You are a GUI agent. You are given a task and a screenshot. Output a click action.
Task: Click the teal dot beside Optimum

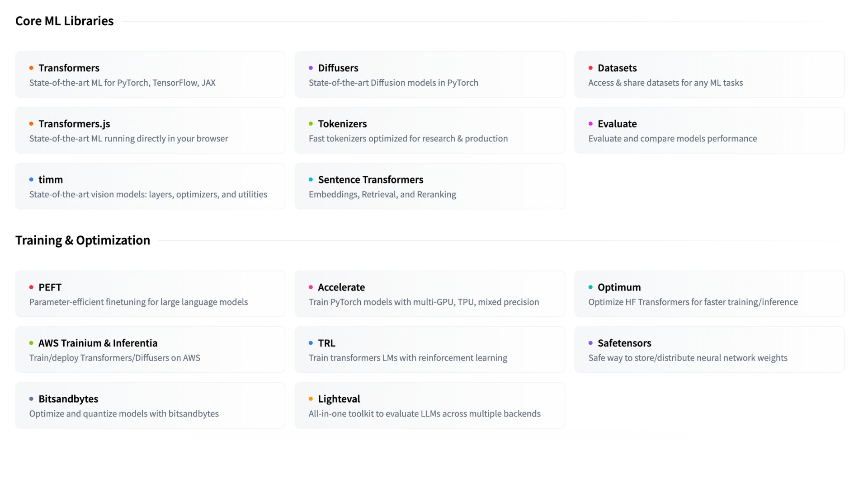[x=590, y=287]
